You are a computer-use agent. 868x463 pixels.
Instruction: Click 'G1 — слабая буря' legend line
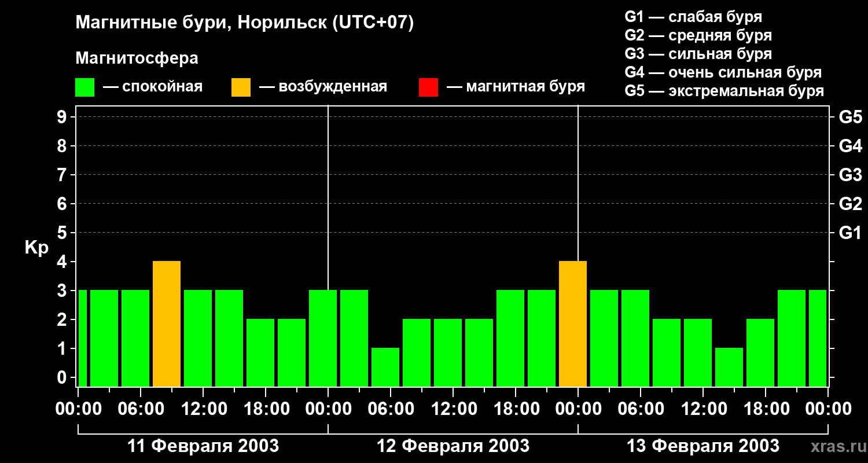coord(693,17)
